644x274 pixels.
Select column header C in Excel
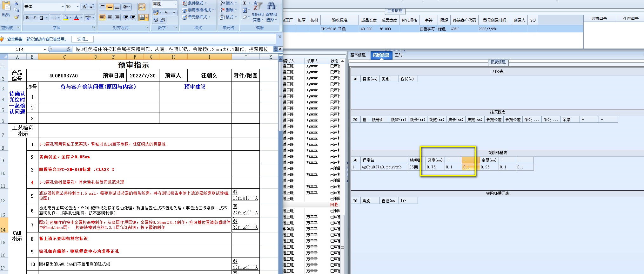pyautogui.click(x=64, y=57)
